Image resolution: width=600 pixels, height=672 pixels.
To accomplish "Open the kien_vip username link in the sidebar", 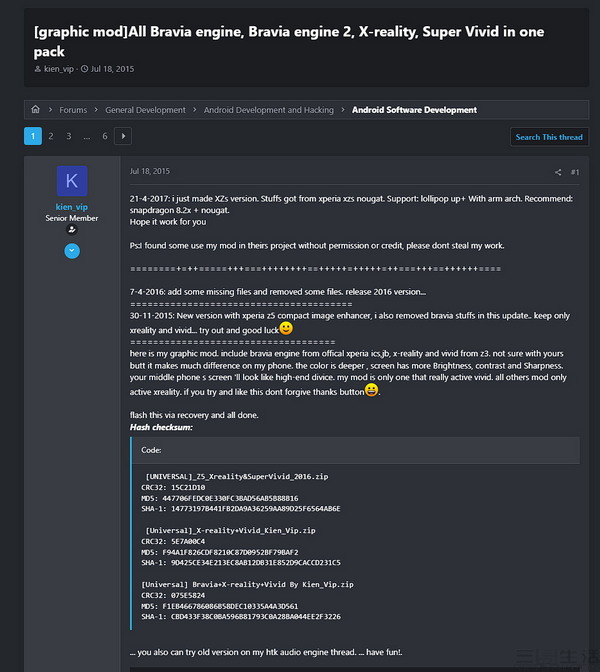I will pyautogui.click(x=72, y=207).
